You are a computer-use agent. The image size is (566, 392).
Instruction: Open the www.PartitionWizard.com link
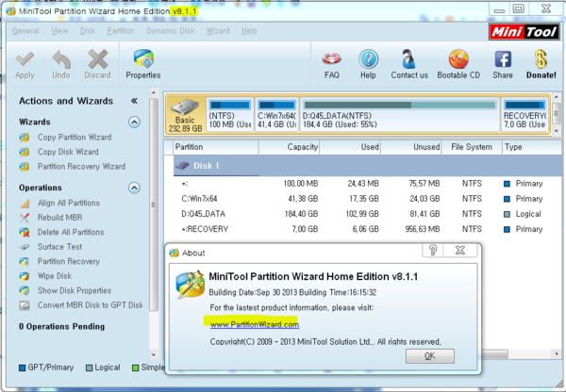(x=255, y=324)
